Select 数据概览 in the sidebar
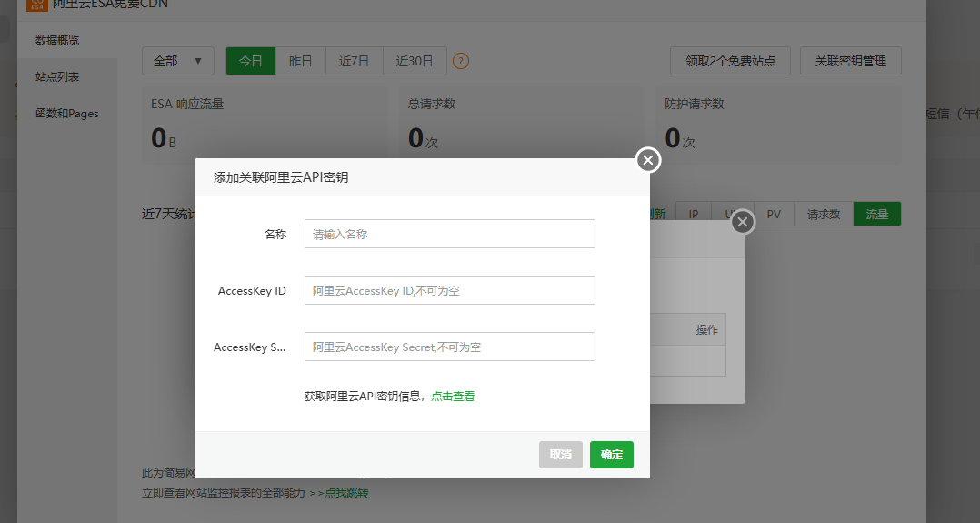The image size is (980, 523). 57,41
